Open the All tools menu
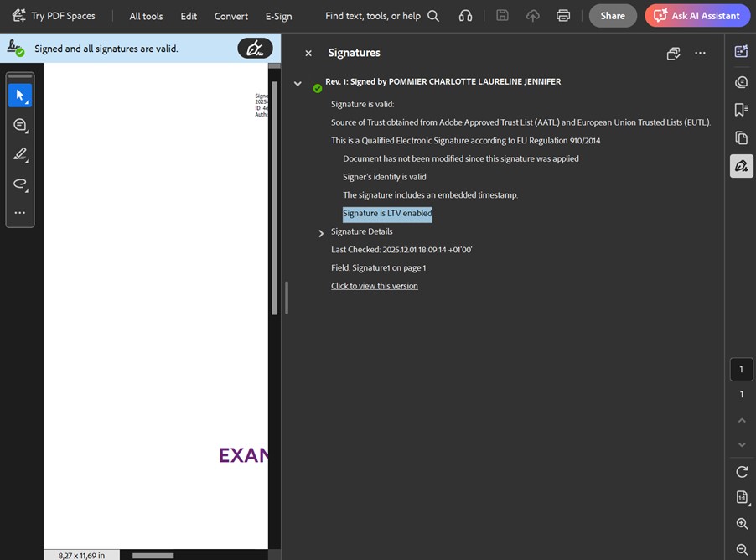 (x=146, y=16)
